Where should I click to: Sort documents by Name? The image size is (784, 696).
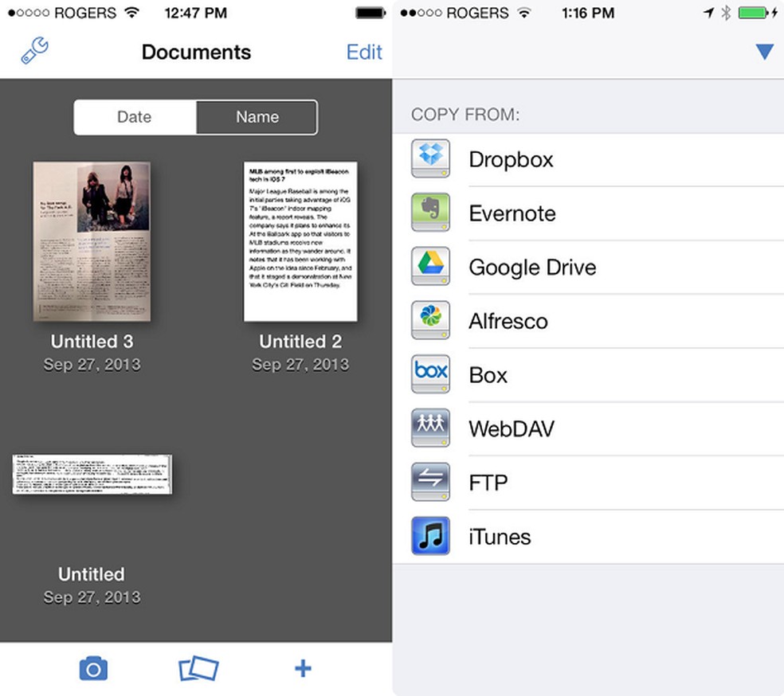[257, 117]
